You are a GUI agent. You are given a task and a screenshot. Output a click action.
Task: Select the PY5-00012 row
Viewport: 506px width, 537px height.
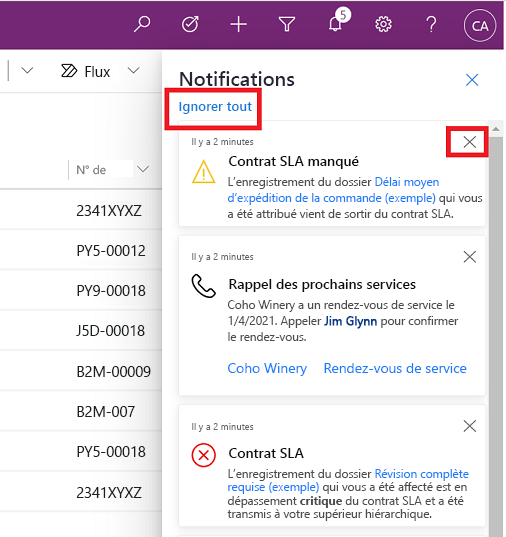point(81,250)
